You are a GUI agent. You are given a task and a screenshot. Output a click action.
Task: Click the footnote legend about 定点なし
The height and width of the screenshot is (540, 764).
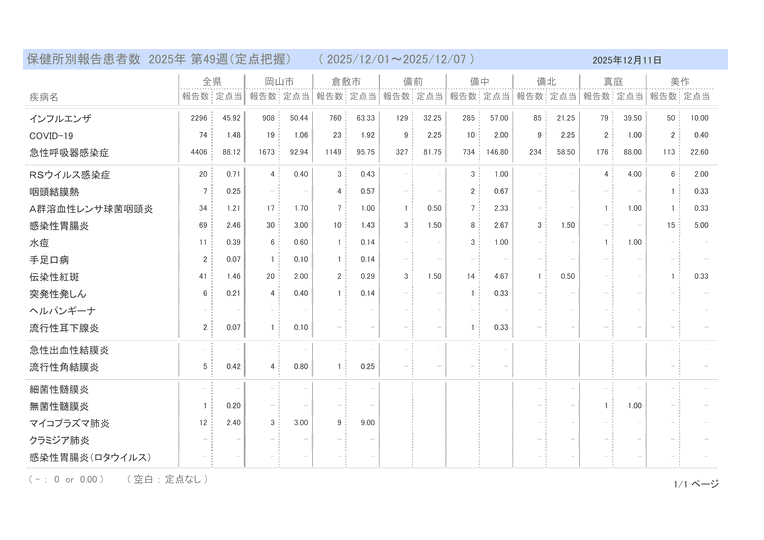pyautogui.click(x=166, y=480)
